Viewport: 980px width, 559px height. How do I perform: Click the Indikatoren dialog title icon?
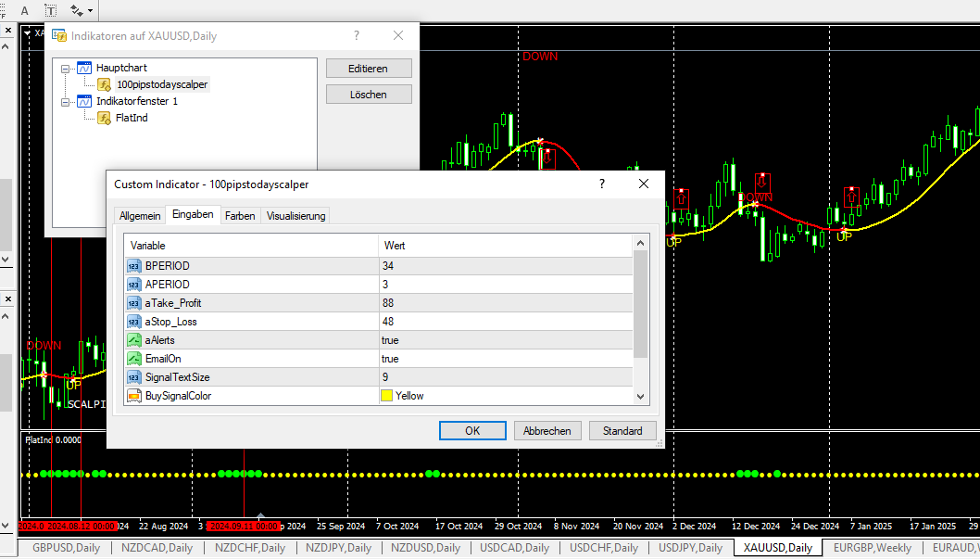click(59, 35)
